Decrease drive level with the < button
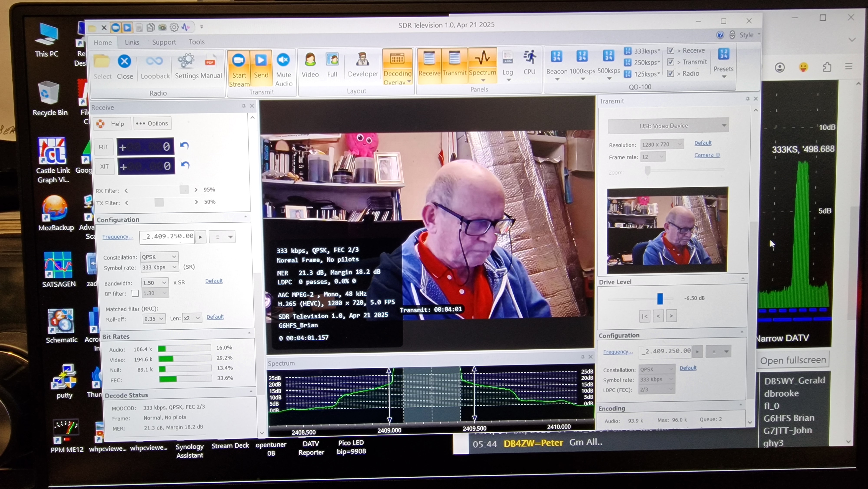The width and height of the screenshot is (868, 489). click(x=658, y=316)
